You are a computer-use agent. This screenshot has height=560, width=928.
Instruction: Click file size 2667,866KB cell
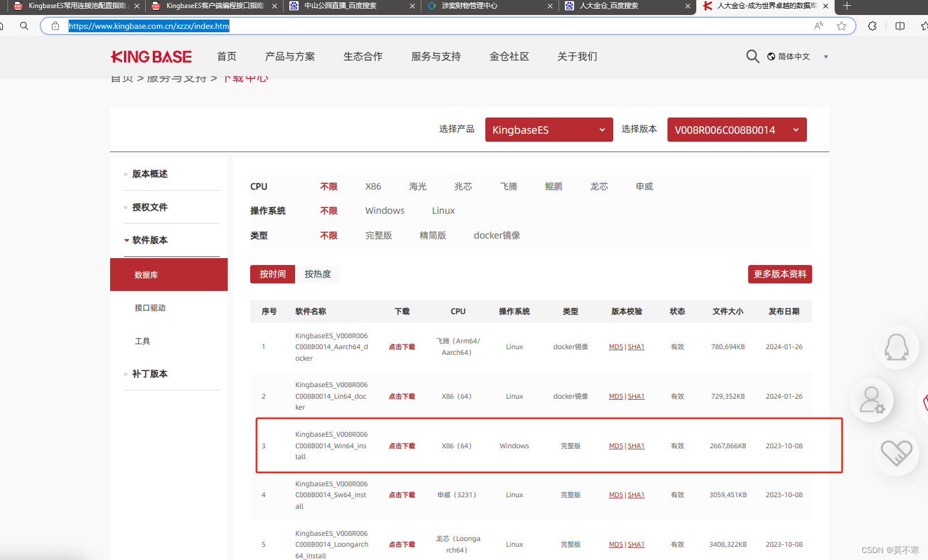(728, 446)
